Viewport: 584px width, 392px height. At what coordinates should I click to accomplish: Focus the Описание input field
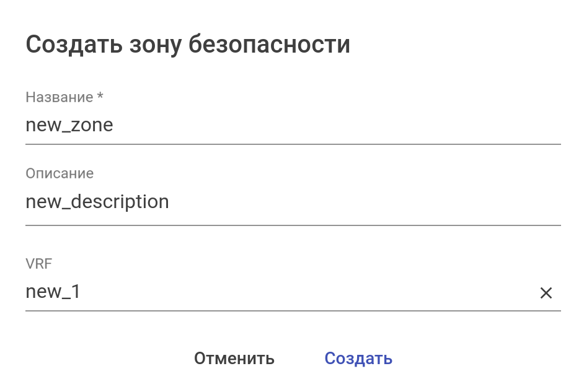click(x=293, y=202)
